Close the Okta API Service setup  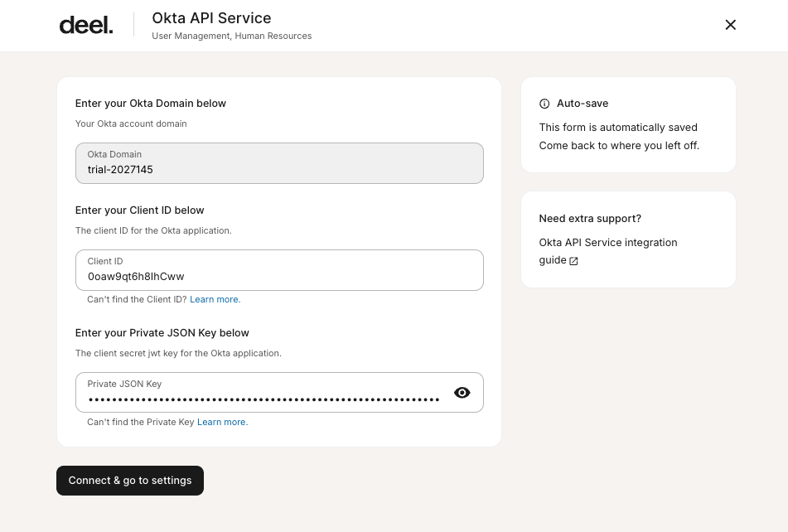730,25
